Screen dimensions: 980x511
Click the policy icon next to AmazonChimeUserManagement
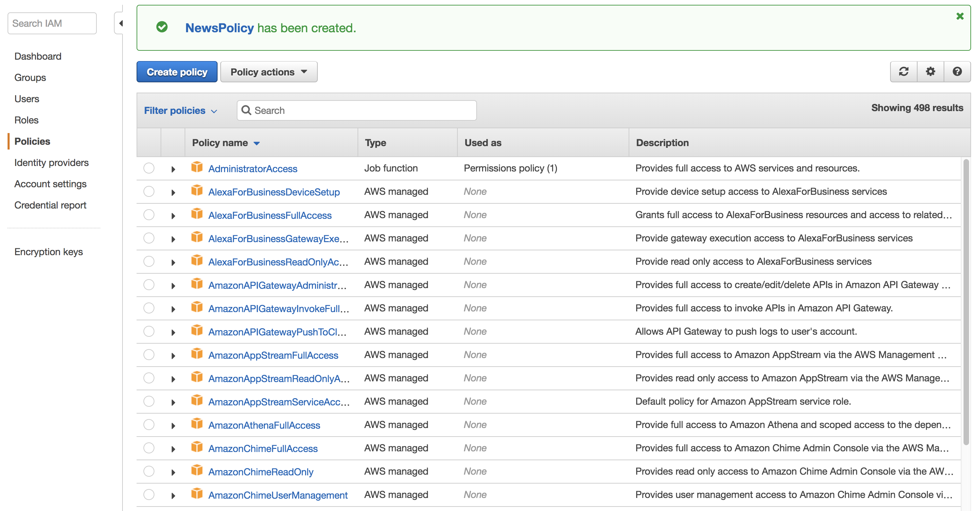(x=197, y=494)
